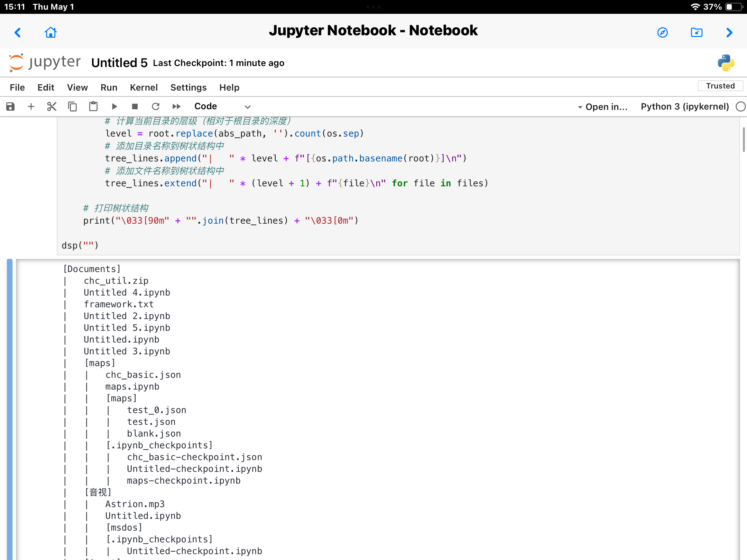Tap the home icon in navigation bar
Image resolution: width=747 pixels, height=560 pixels.
point(50,32)
